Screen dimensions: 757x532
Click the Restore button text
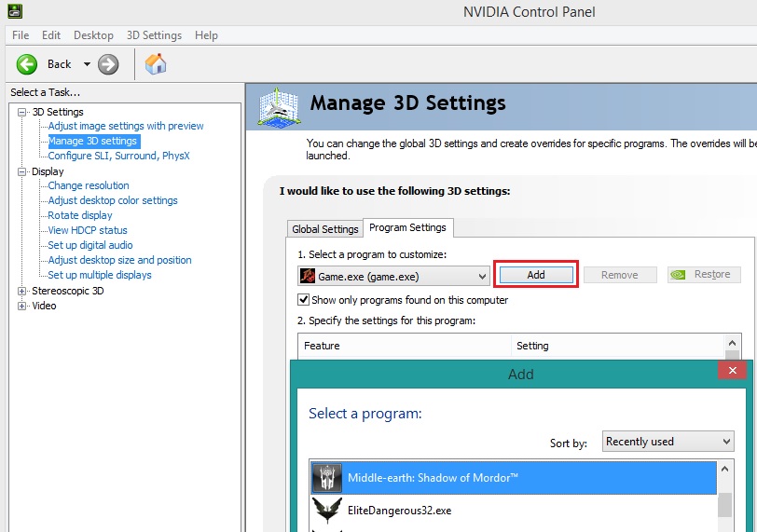coord(712,275)
